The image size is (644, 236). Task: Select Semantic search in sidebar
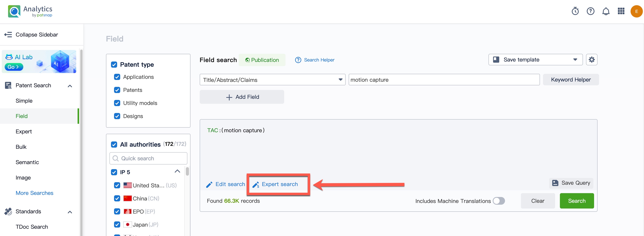[27, 162]
